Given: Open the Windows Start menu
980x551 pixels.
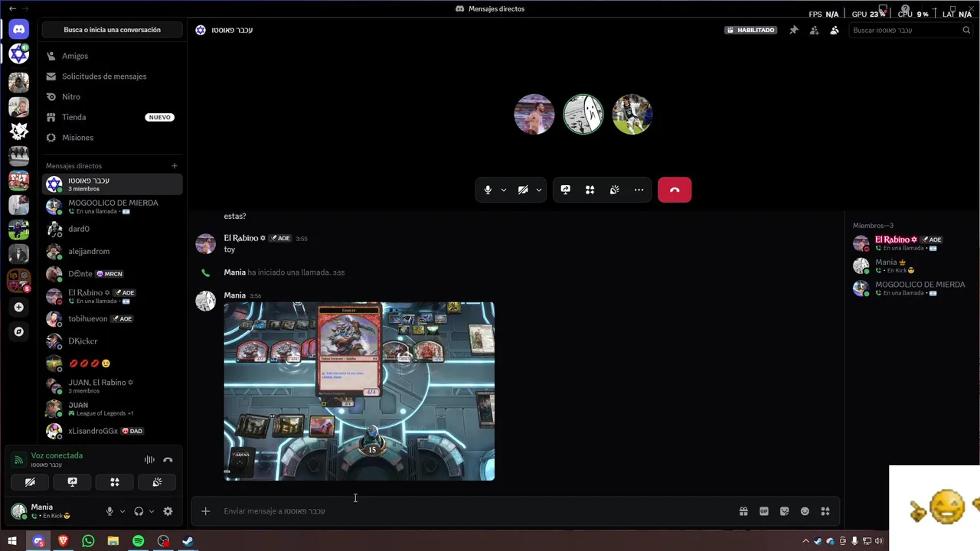Looking at the screenshot, I should click(12, 541).
